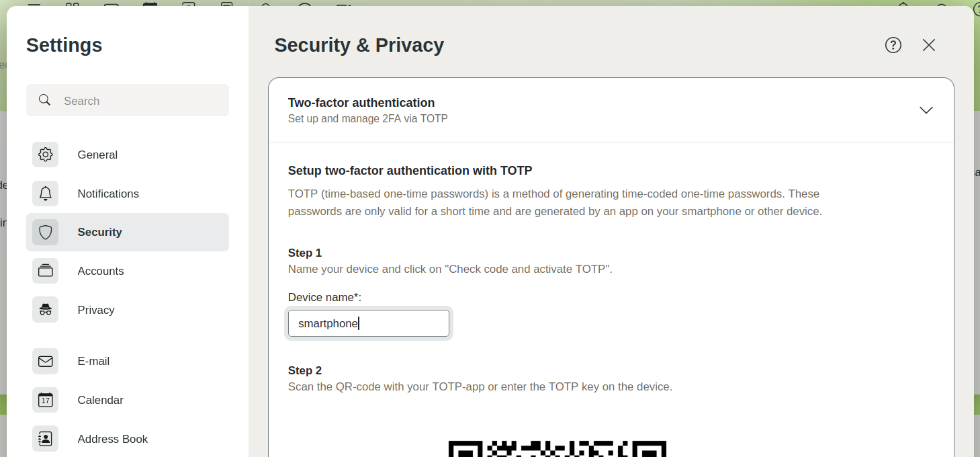Click the Calendar icon in sidebar
This screenshot has width=980, height=457.
[46, 400]
